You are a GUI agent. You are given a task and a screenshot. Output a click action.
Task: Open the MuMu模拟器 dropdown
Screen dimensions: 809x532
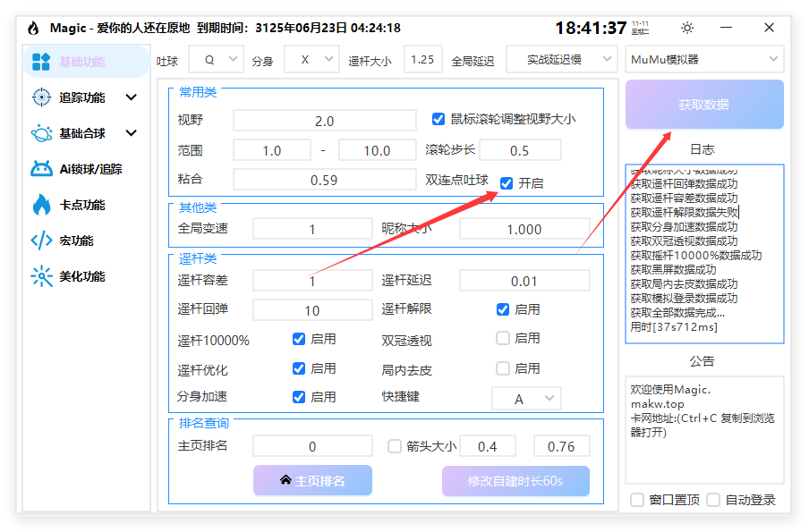704,59
